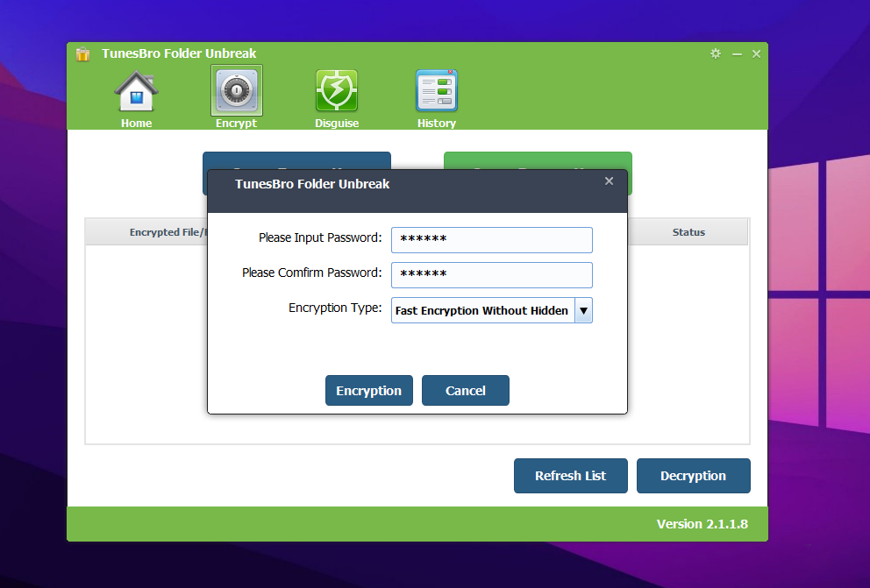Click the Status column header
Viewport: 870px width, 588px height.
tap(688, 231)
